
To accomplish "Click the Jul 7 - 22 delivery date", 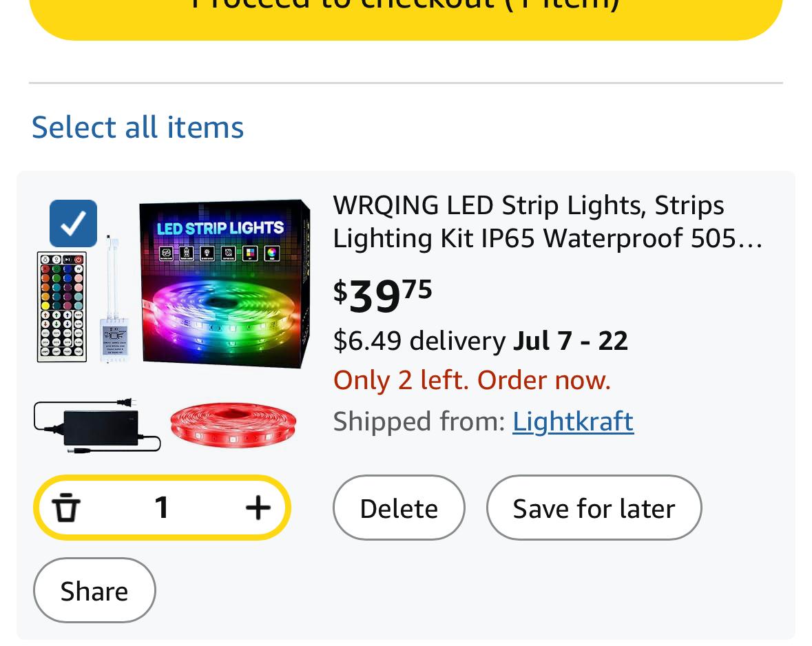I will (570, 341).
